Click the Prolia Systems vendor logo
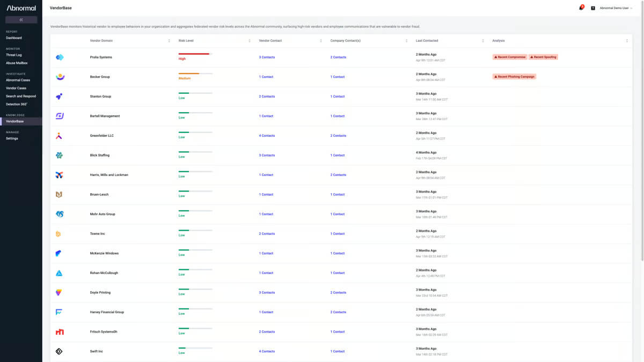The image size is (644, 362). point(60,57)
